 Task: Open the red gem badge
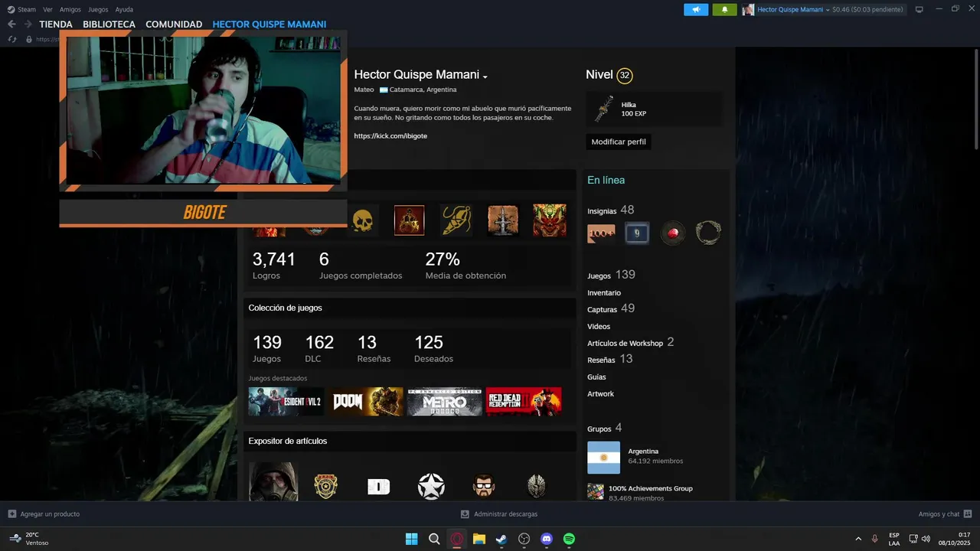coord(673,233)
